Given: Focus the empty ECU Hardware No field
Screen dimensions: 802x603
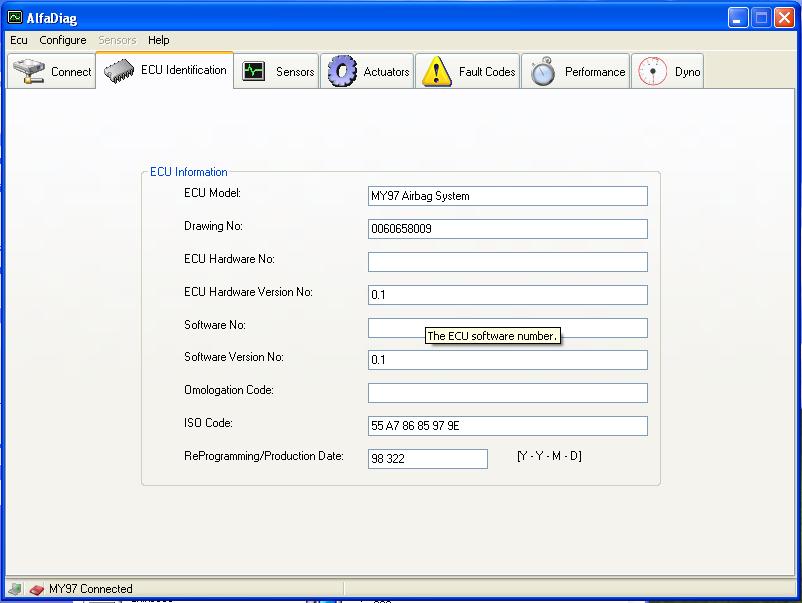Looking at the screenshot, I should point(507,262).
